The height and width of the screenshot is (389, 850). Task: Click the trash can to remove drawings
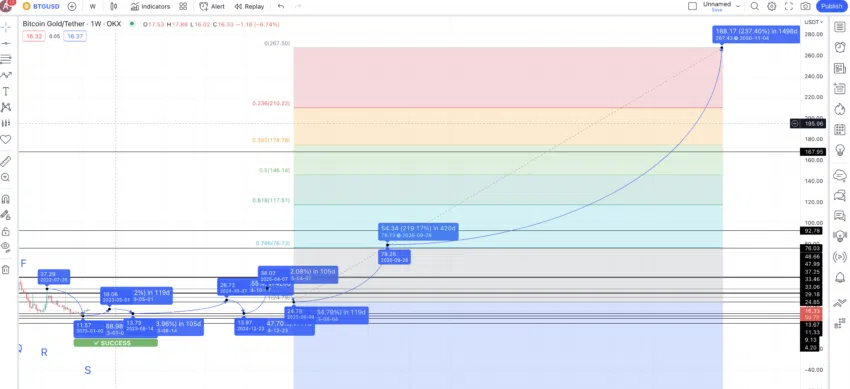(x=5, y=269)
